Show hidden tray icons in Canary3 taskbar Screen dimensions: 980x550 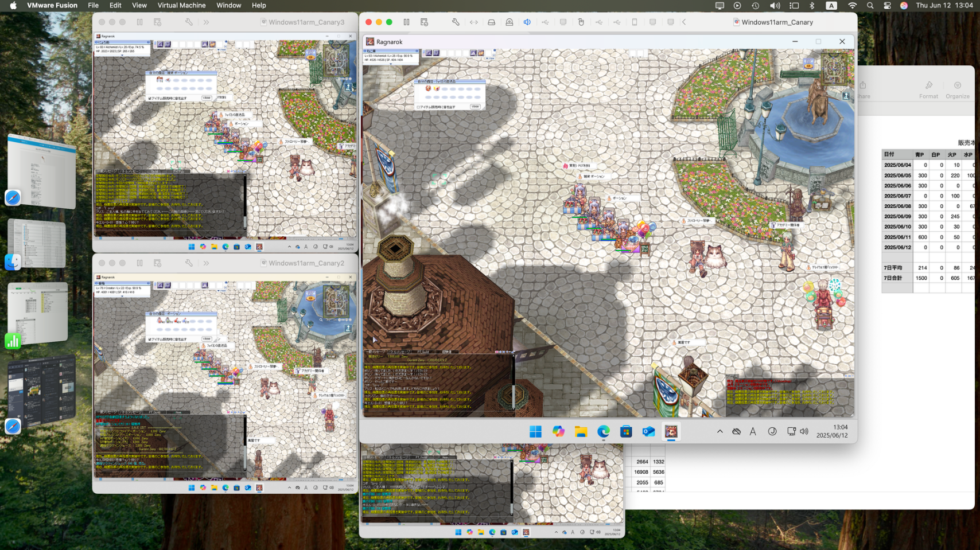point(289,247)
